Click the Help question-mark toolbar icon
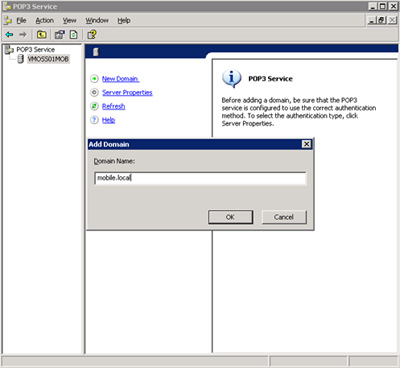The width and height of the screenshot is (400, 368). pos(92,34)
